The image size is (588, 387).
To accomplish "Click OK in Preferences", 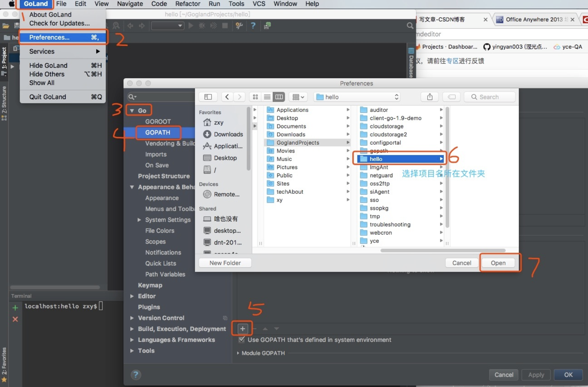I will pyautogui.click(x=568, y=375).
